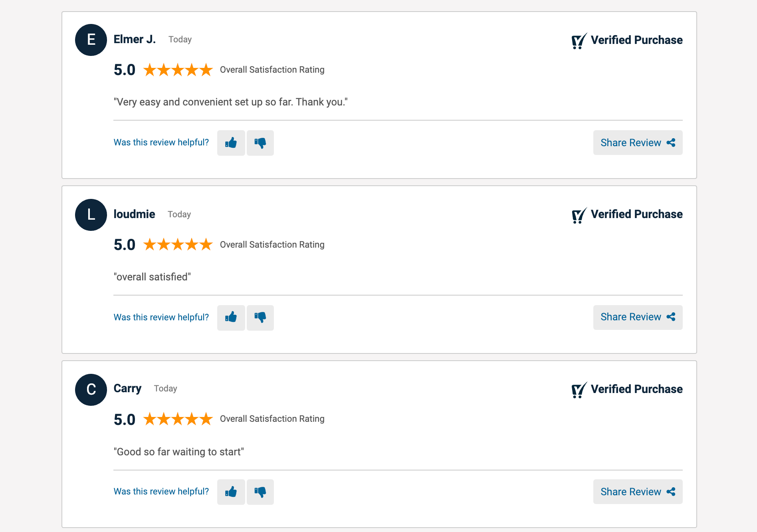This screenshot has height=532, width=757.
Task: Click Verified Purchase badge on loudmie's review
Action: point(627,214)
